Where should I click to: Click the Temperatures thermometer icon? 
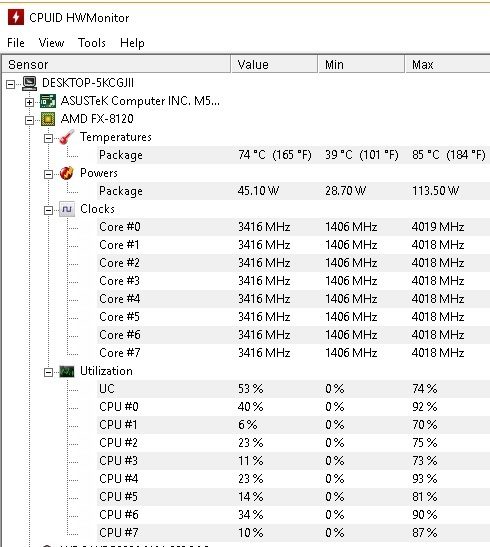[x=66, y=137]
